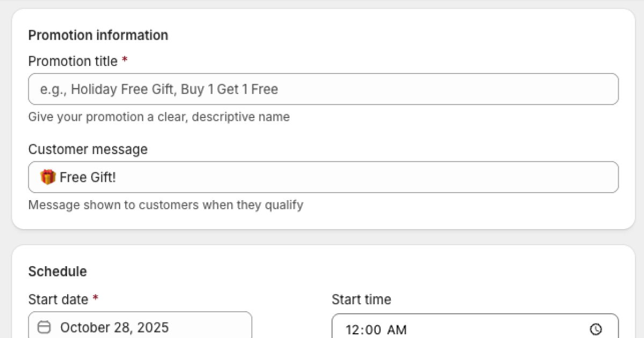The width and height of the screenshot is (644, 338).
Task: Click the Promotion information heading
Action: tap(98, 35)
